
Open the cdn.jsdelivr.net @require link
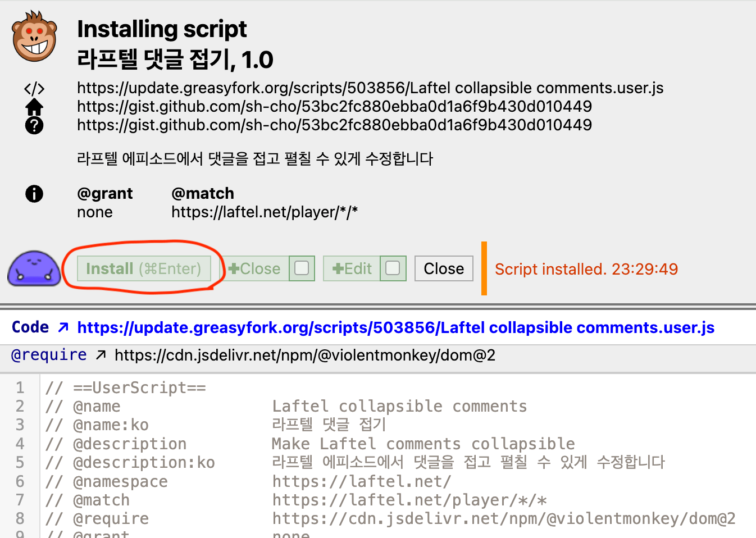pos(305,355)
